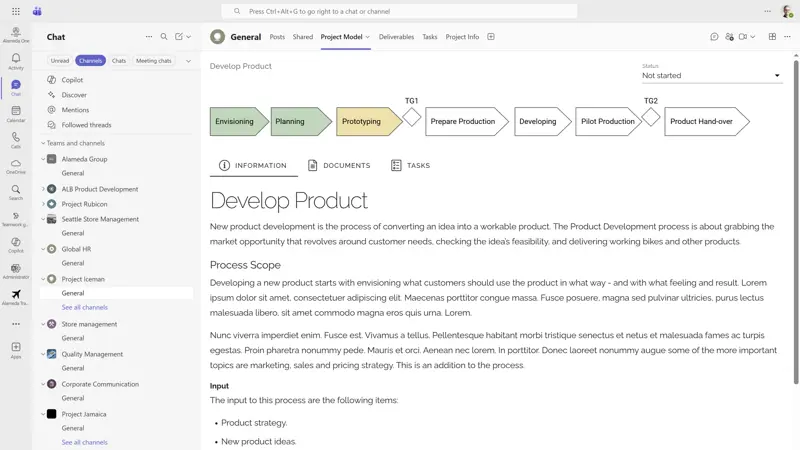Open the channel layout panel icon
This screenshot has width=800, height=450.
pos(772,37)
